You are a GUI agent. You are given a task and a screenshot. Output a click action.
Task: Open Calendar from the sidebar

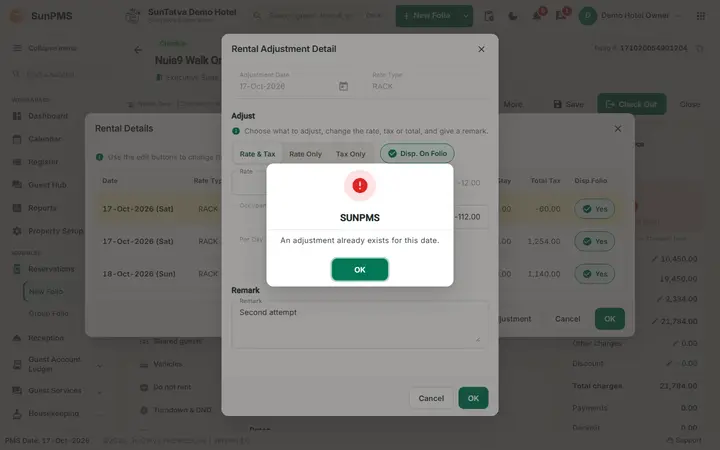[45, 139]
